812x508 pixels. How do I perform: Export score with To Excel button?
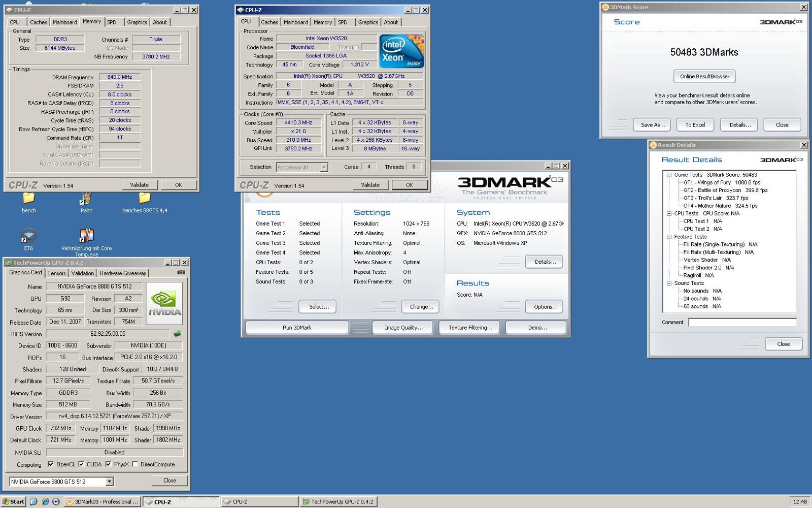coord(695,125)
